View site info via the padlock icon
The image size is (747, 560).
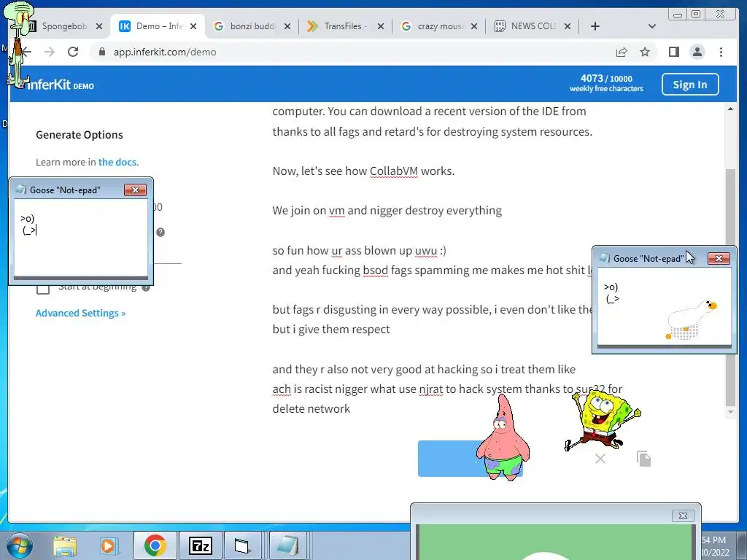[101, 52]
